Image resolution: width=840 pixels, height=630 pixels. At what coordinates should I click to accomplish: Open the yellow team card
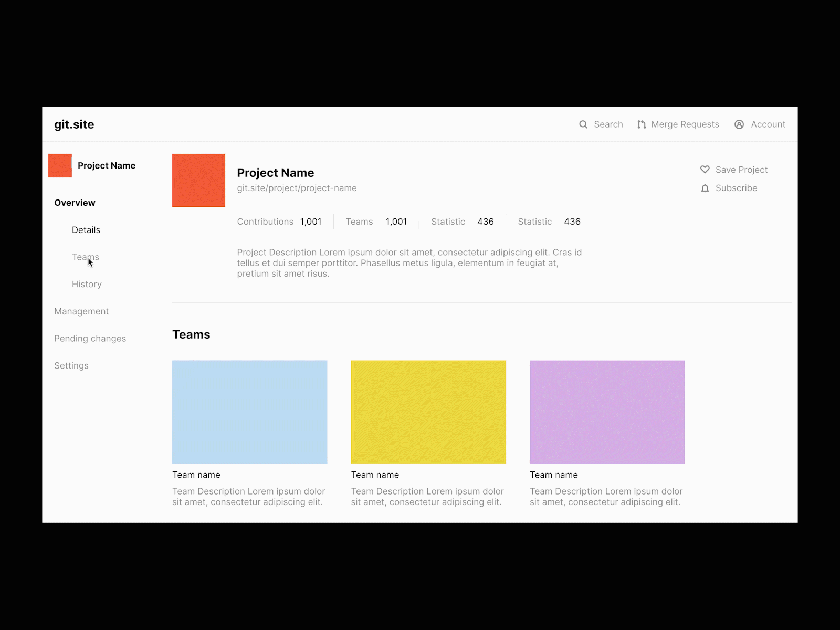[x=428, y=411]
